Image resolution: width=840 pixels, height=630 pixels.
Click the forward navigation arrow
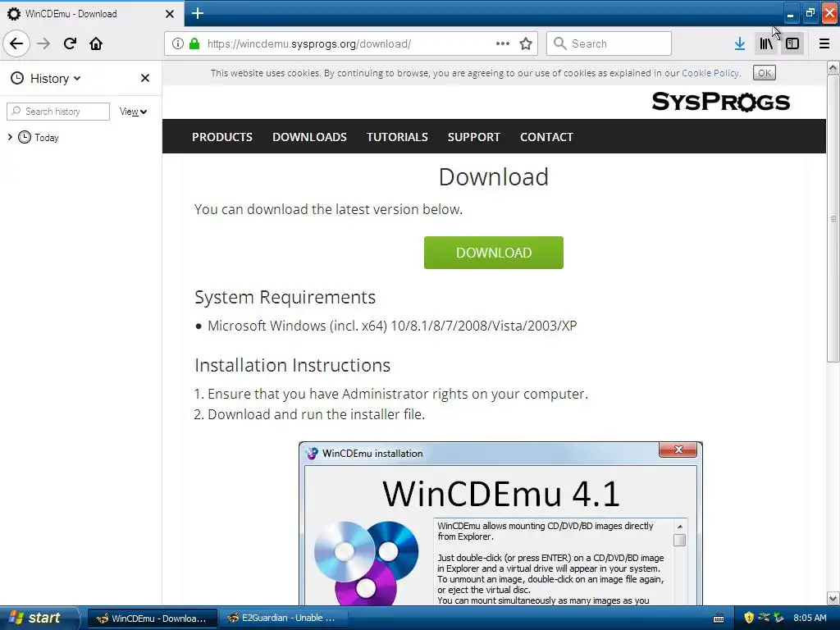pos(43,43)
